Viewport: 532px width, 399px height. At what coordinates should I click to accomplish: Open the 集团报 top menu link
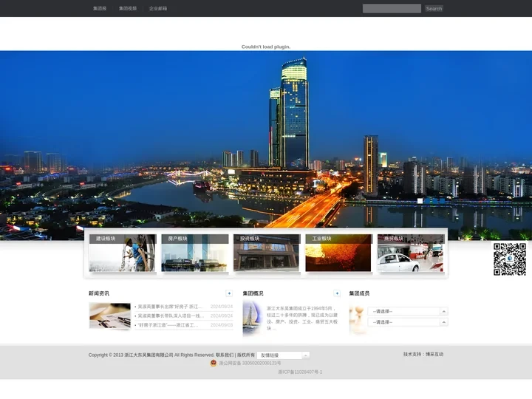point(100,8)
